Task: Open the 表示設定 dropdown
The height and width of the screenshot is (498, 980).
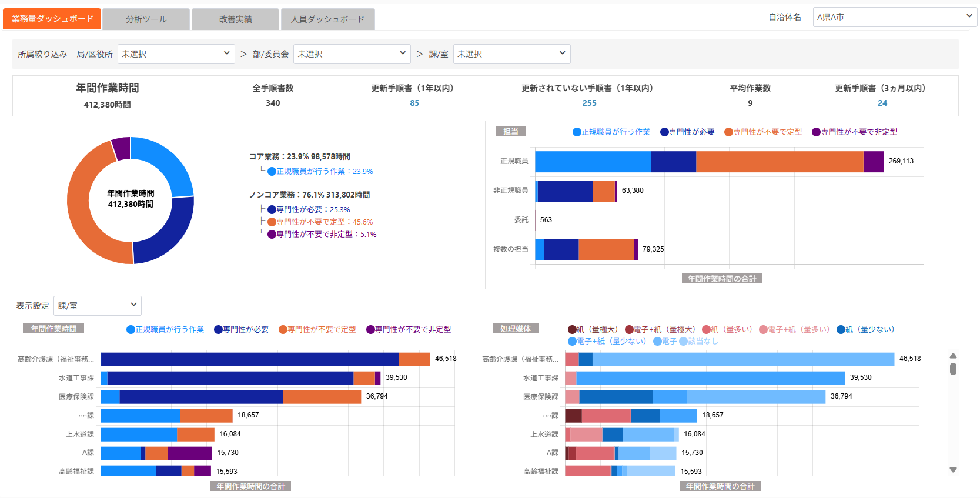Action: click(98, 306)
